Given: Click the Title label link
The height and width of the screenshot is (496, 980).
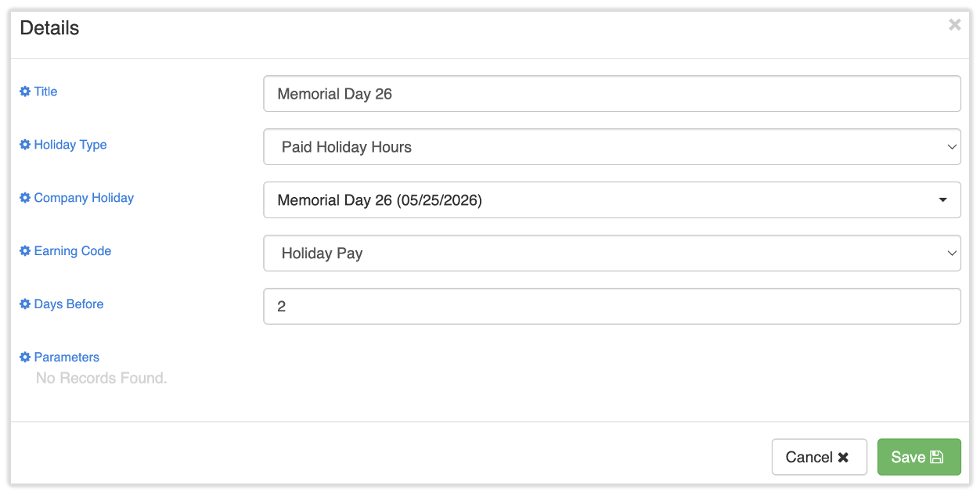Looking at the screenshot, I should (x=45, y=92).
